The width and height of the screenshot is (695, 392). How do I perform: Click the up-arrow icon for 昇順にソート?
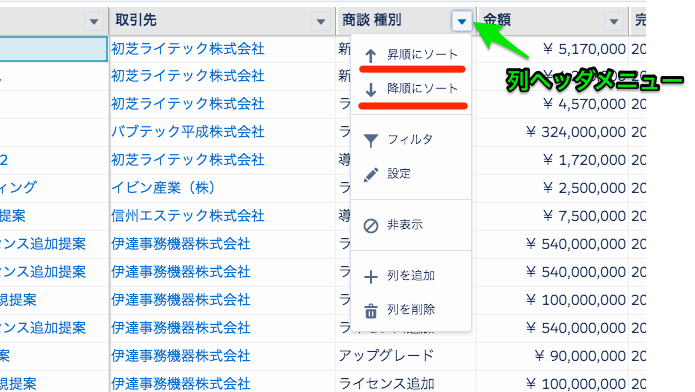[x=371, y=55]
